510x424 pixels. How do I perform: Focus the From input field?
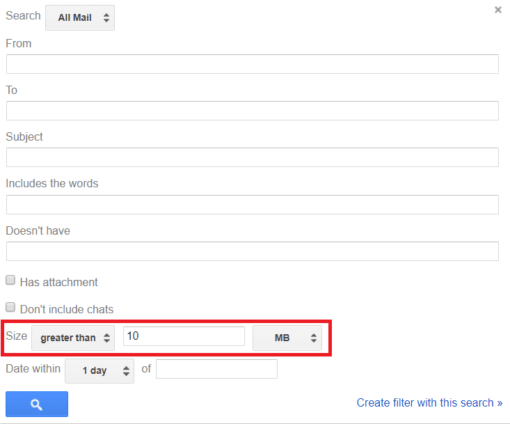click(x=252, y=64)
